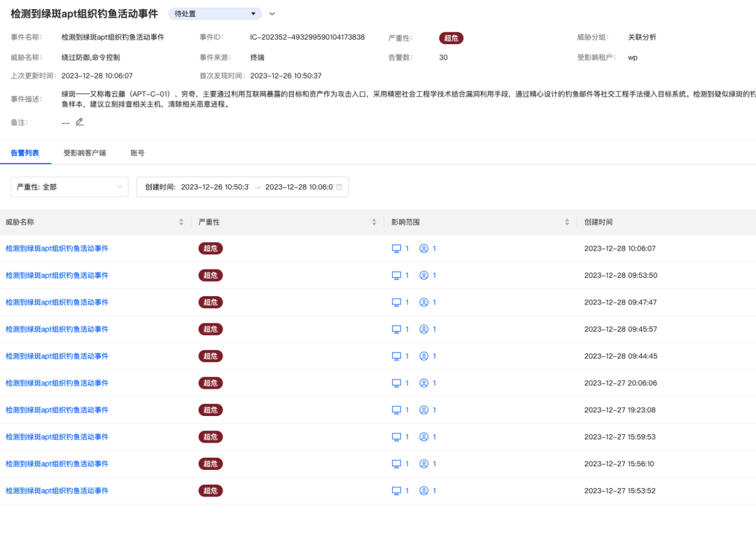Viewport: 756px width, 542px height.
Task: Toggle the sort control on the 严重性 column
Action: (x=374, y=222)
